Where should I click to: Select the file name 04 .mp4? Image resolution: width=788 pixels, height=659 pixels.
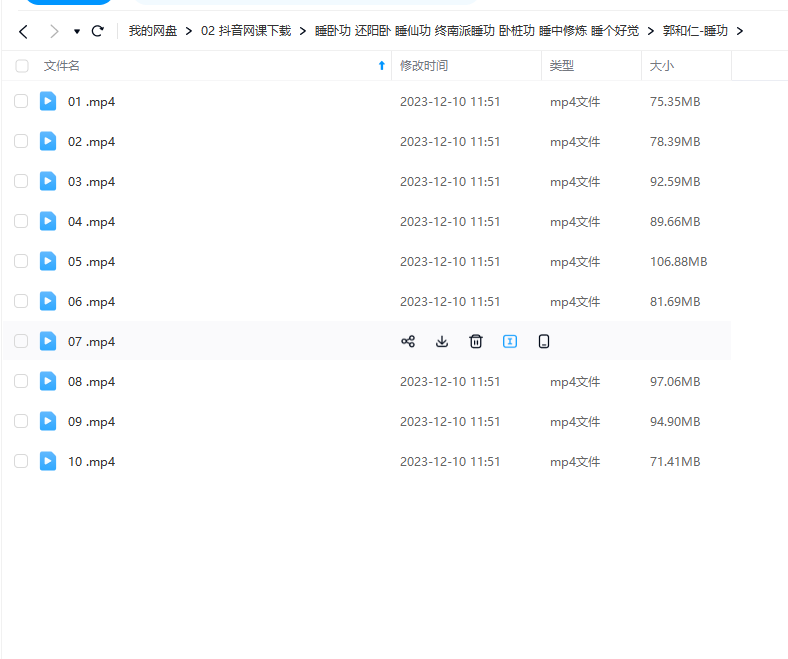coord(91,222)
